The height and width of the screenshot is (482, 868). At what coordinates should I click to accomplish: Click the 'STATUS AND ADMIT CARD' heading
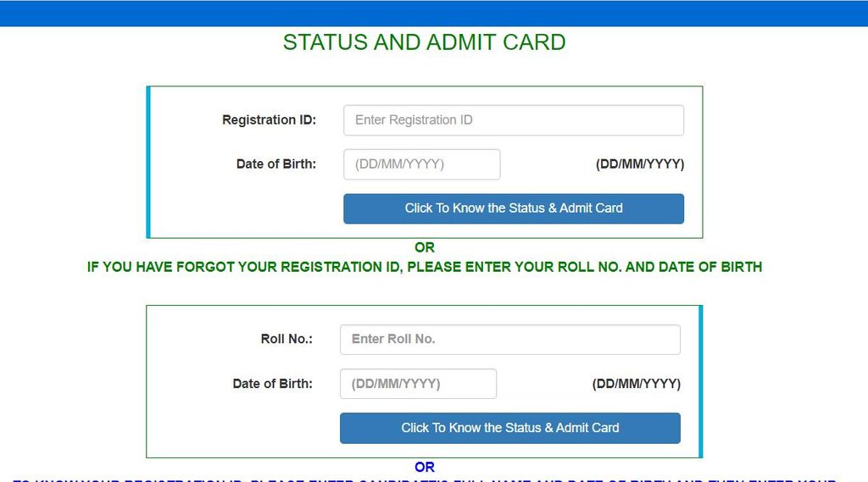[x=424, y=42]
